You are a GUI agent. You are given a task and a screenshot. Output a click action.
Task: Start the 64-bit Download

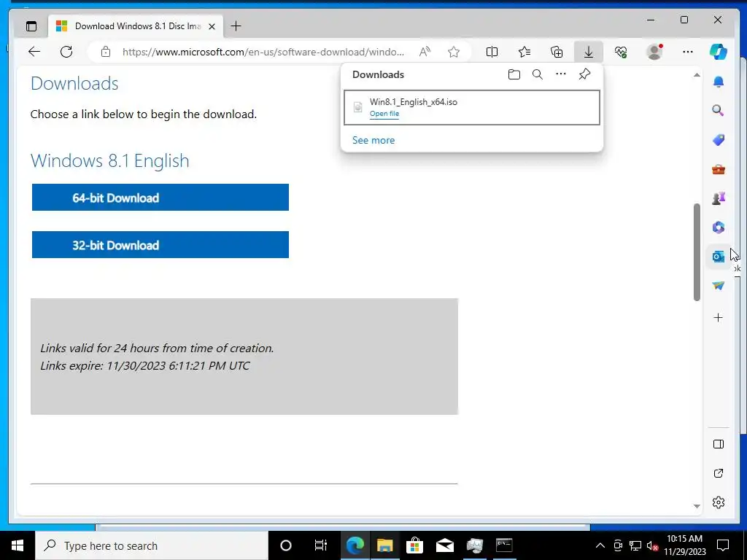(x=160, y=197)
